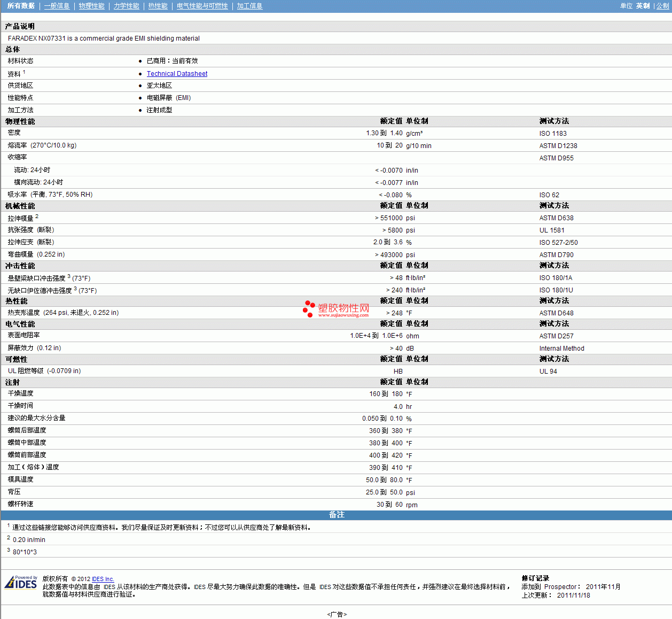This screenshot has width=672, height=619.
Task: Click the ASTM D955 test method
Action: click(556, 158)
